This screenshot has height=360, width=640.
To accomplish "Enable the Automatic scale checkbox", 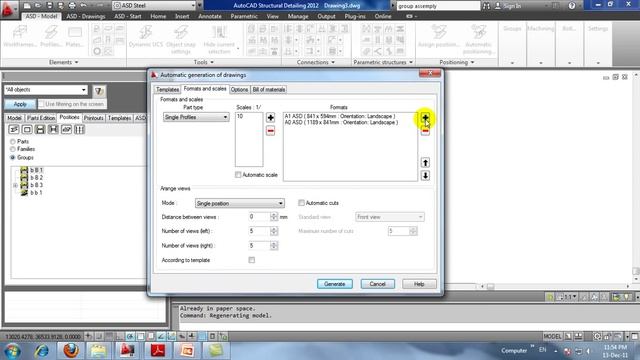I will pyautogui.click(x=238, y=175).
